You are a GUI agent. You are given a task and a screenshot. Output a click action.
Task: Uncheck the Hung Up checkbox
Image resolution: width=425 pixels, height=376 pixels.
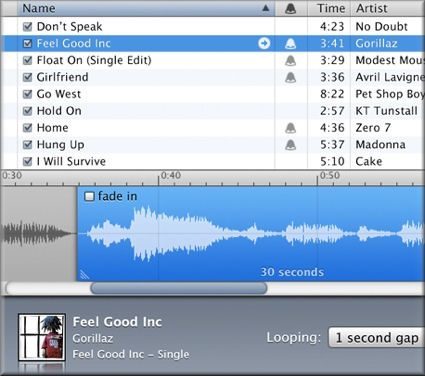pos(28,145)
